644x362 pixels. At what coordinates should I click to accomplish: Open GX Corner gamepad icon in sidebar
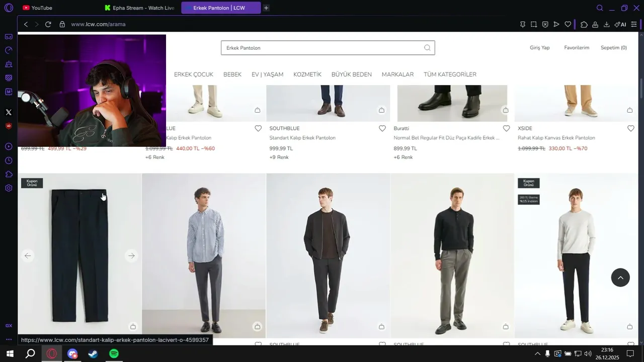click(9, 37)
